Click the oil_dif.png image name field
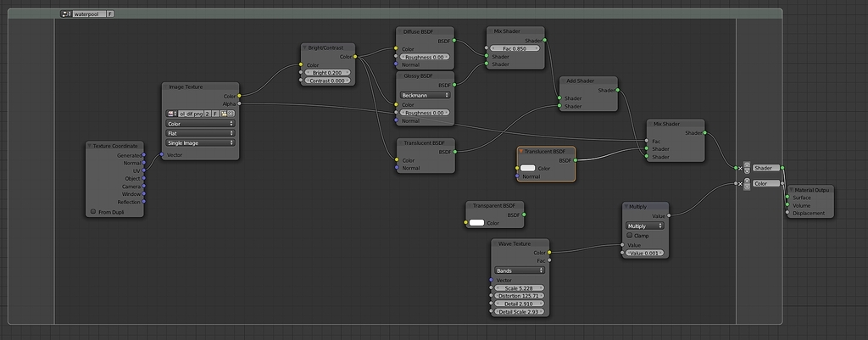 pos(191,114)
